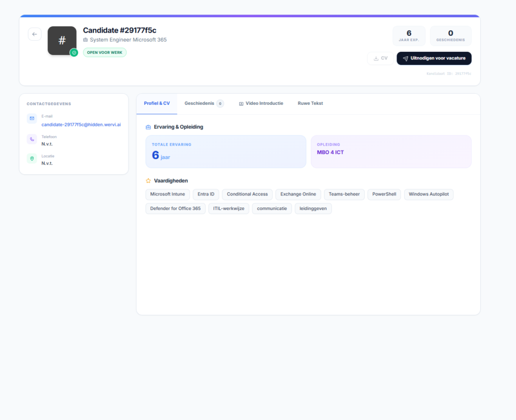Download the candidate CV
The width and height of the screenshot is (516, 420).
click(x=380, y=58)
